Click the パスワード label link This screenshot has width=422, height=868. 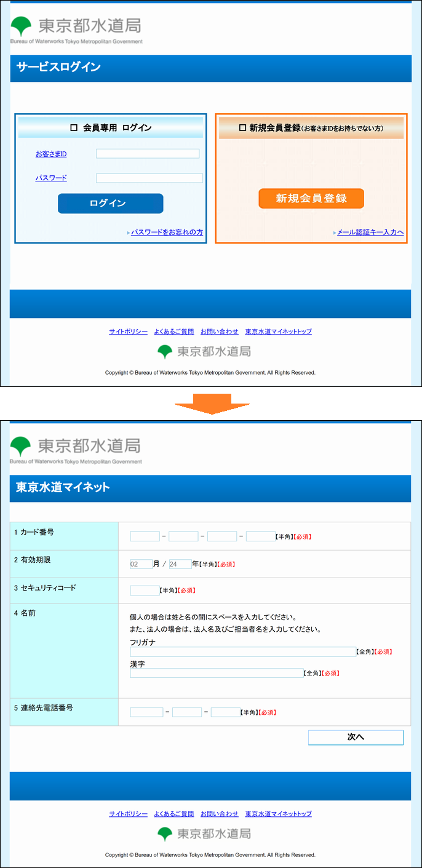pyautogui.click(x=51, y=178)
